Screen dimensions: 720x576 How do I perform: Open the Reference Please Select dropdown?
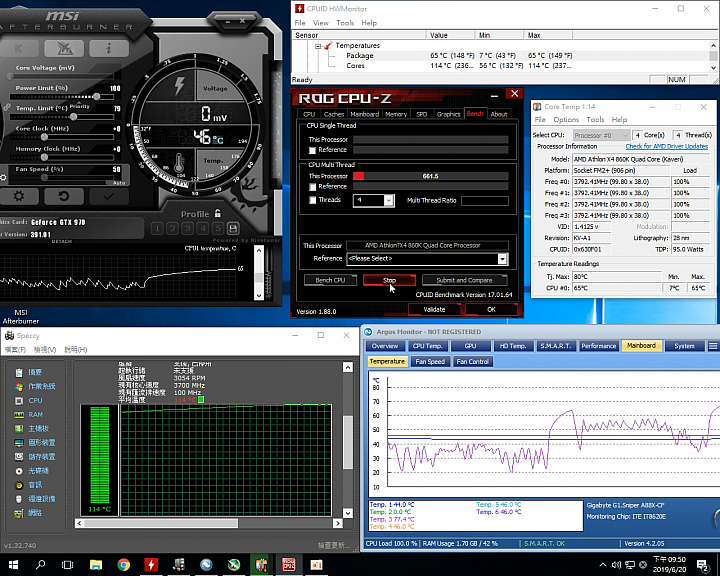pyautogui.click(x=502, y=259)
